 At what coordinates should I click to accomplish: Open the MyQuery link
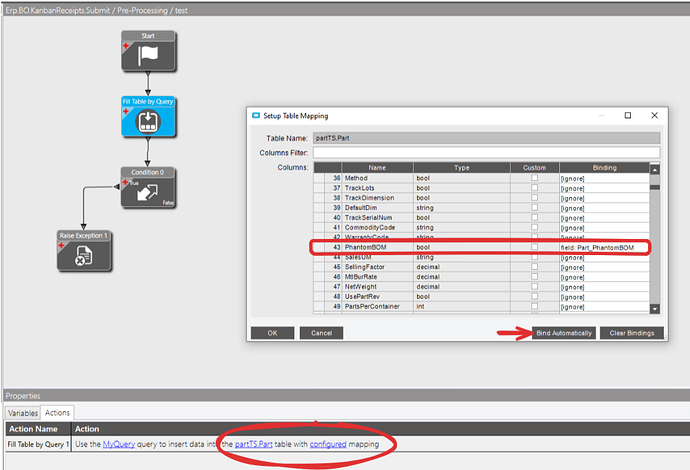click(119, 444)
